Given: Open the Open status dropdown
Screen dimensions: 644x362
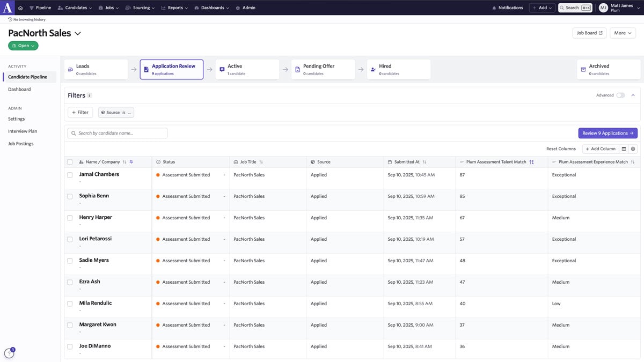Looking at the screenshot, I should coord(23,46).
